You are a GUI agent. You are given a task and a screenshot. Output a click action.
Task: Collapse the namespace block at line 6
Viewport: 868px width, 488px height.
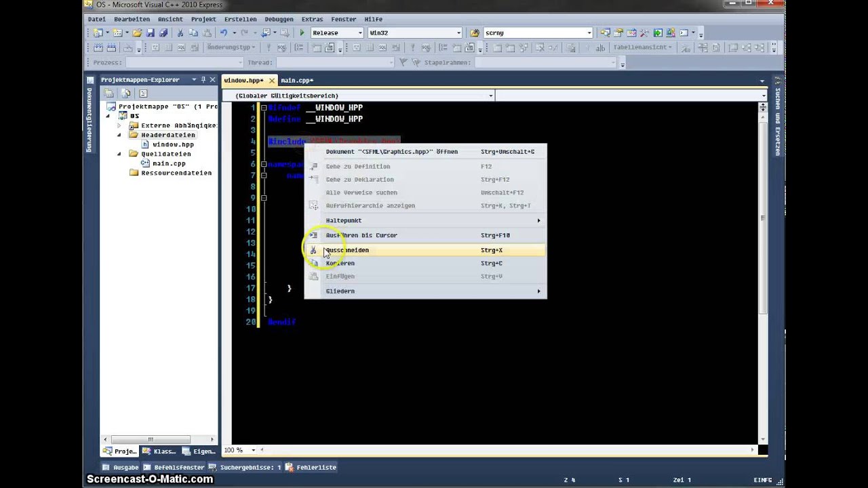click(x=264, y=164)
